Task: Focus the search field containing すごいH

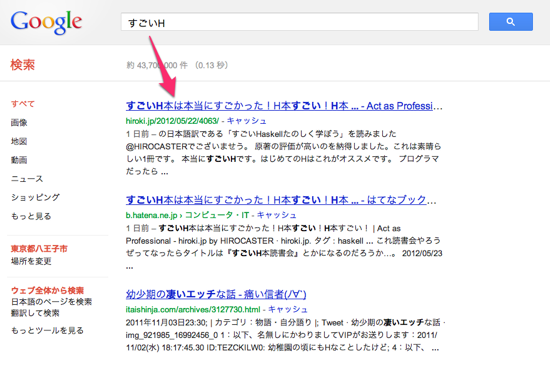Action: (x=300, y=22)
